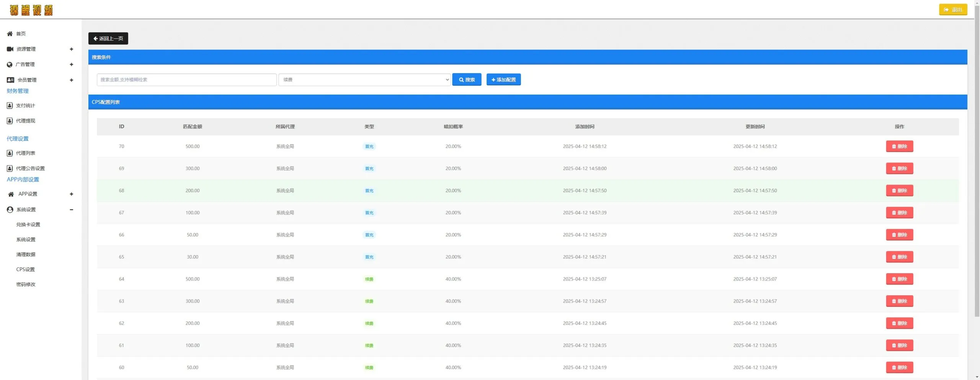Click the blue 搜索 button

click(x=467, y=80)
